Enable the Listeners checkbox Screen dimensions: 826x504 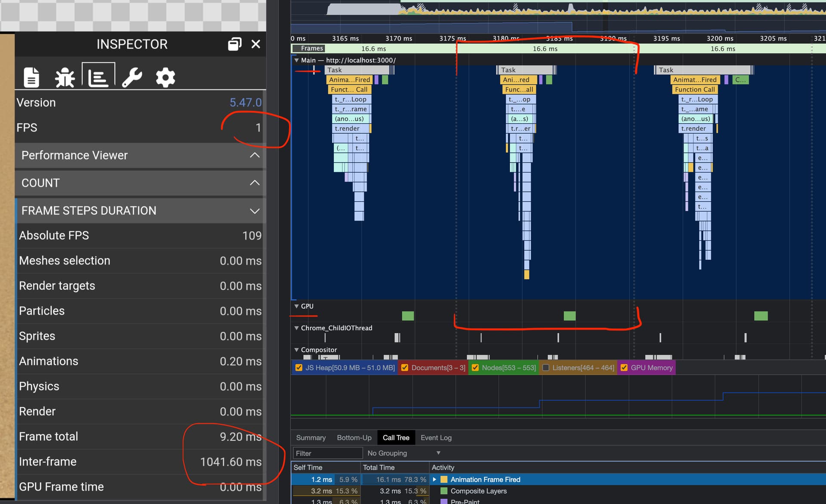click(546, 368)
